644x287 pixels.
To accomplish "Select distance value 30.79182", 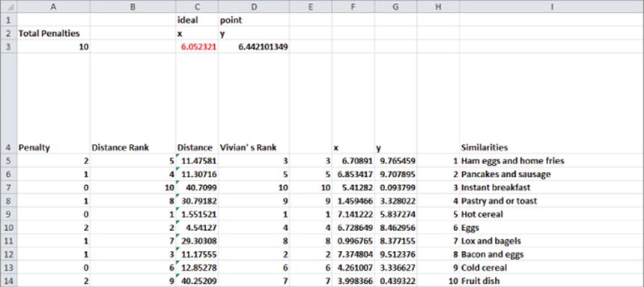I will 197,201.
